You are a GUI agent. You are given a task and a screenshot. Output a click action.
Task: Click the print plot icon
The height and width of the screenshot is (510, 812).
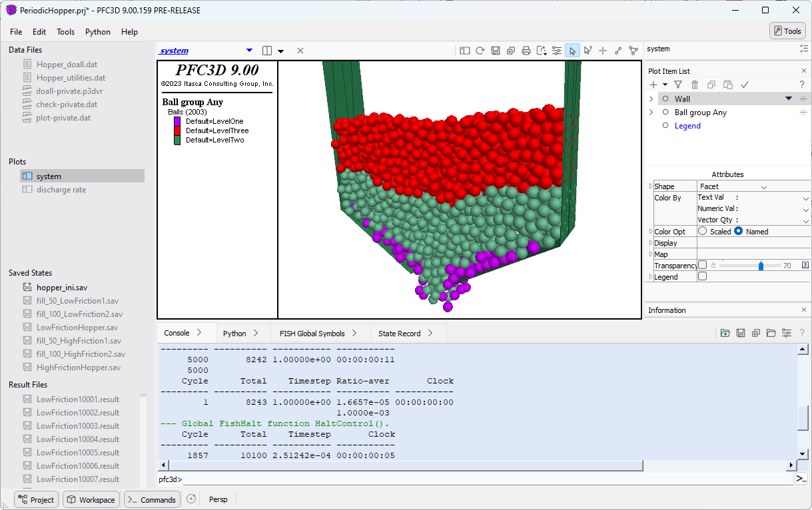(x=526, y=51)
